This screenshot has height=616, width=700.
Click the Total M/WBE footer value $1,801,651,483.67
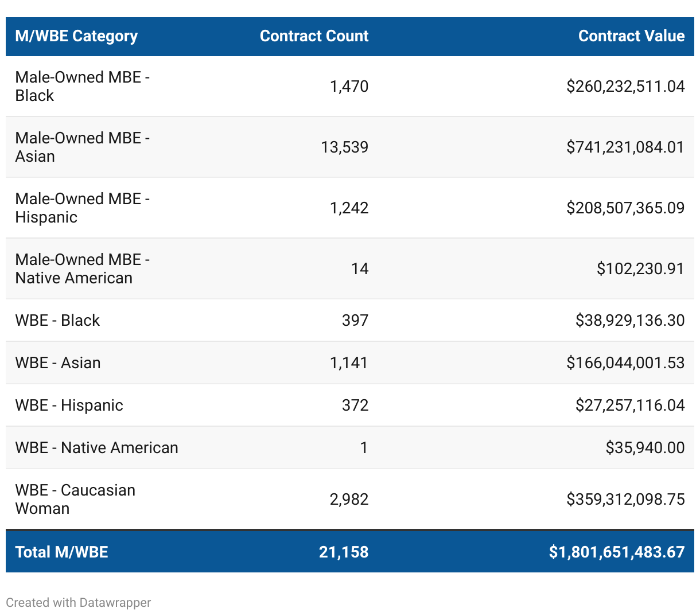(x=617, y=552)
